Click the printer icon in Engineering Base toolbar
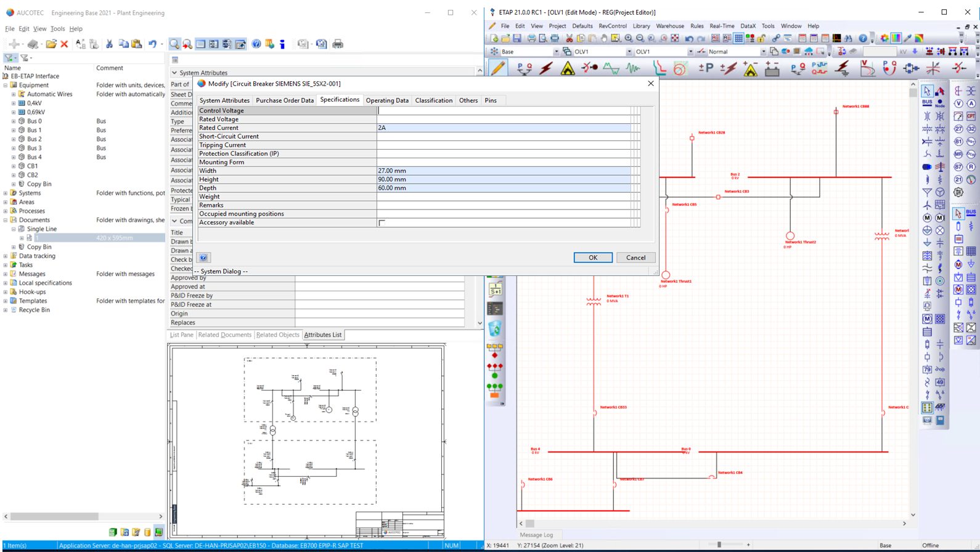Viewport: 980px width, 552px height. 338,44
